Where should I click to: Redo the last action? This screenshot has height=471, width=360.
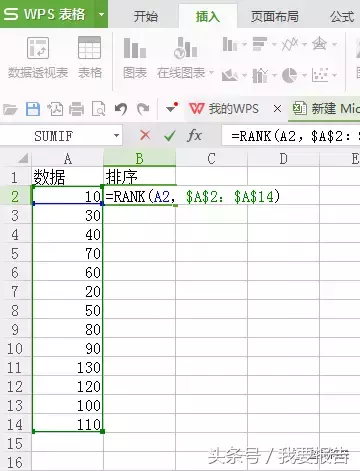pyautogui.click(x=143, y=109)
